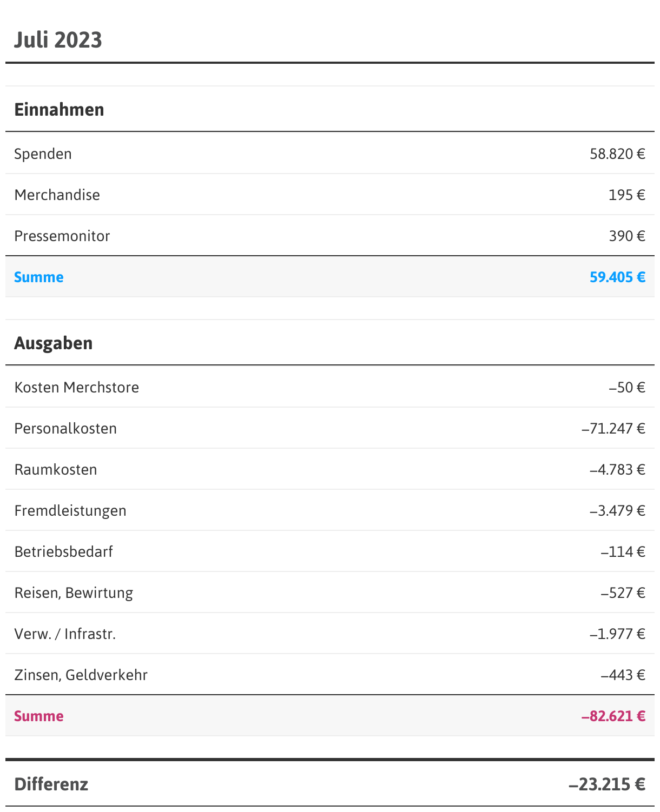
Task: Click the Personalkosten row label
Action: click(x=65, y=429)
